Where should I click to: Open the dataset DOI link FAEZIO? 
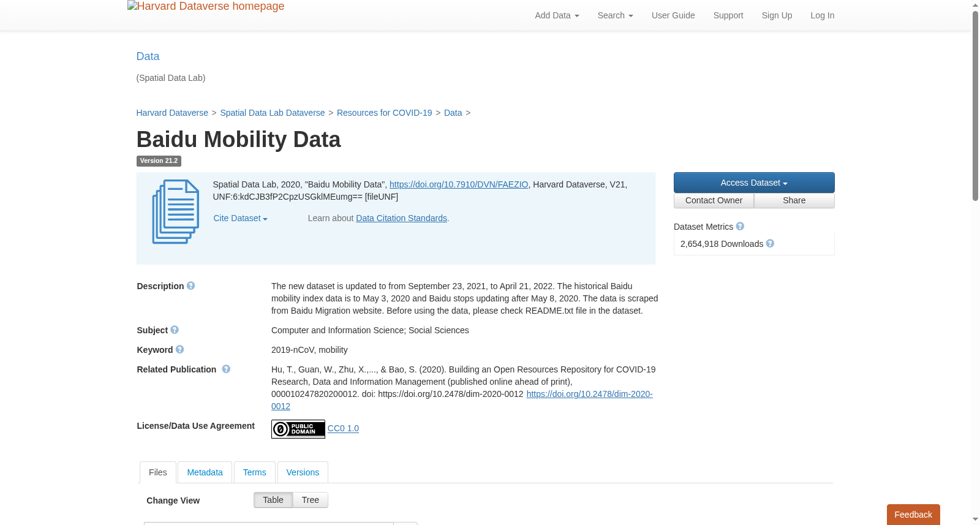[459, 184]
